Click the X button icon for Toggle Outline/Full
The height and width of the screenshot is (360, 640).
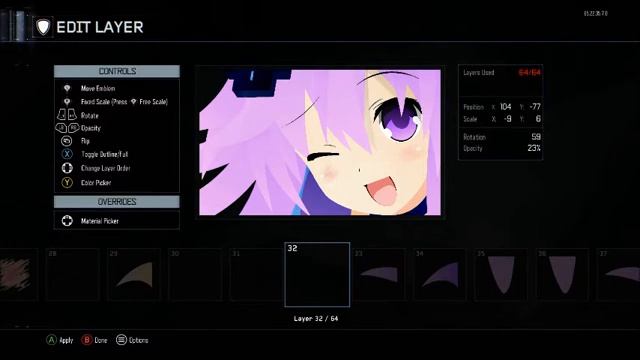coord(67,154)
